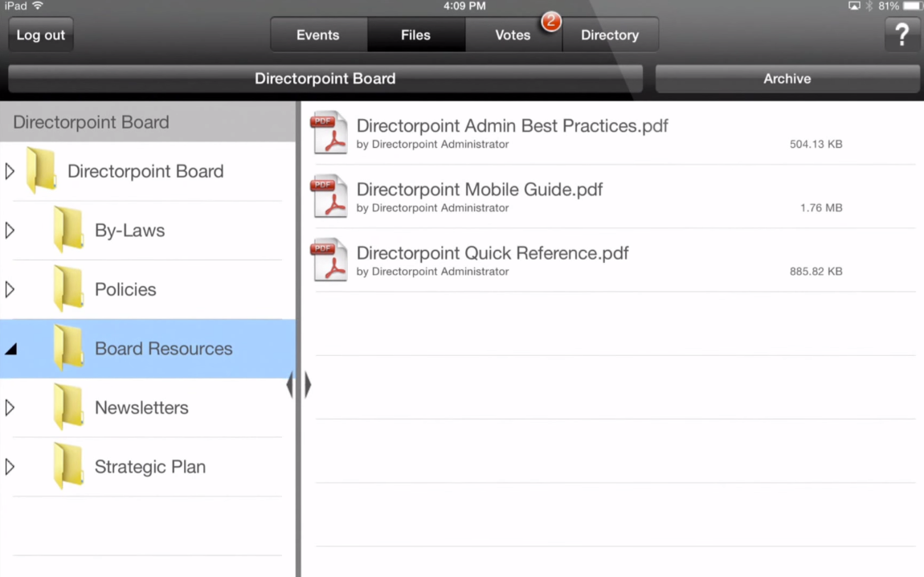Click author line under Mobile Guide file

coord(432,207)
